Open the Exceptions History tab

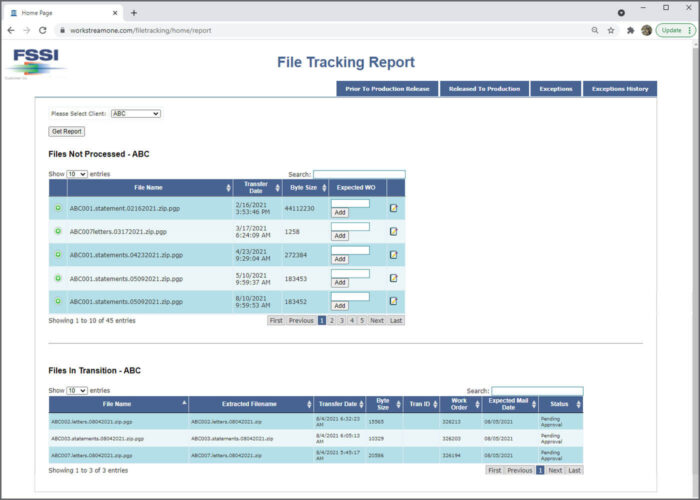(620, 89)
